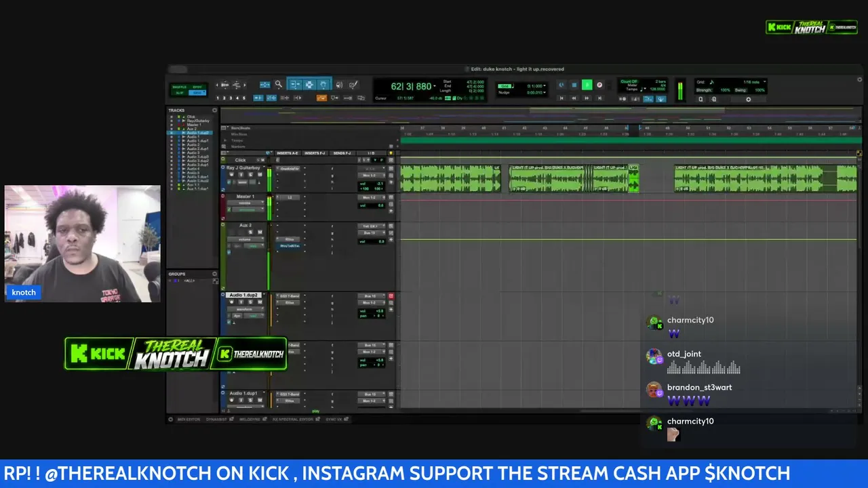Open the Grid value dropdown

tap(545, 86)
